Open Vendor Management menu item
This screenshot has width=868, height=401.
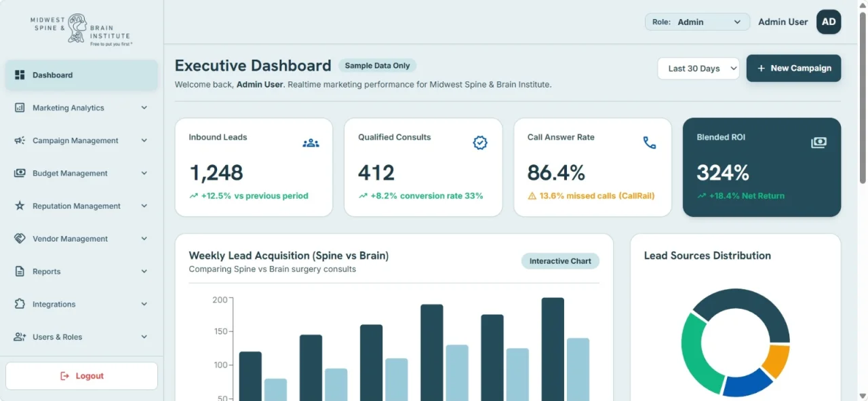pos(81,239)
